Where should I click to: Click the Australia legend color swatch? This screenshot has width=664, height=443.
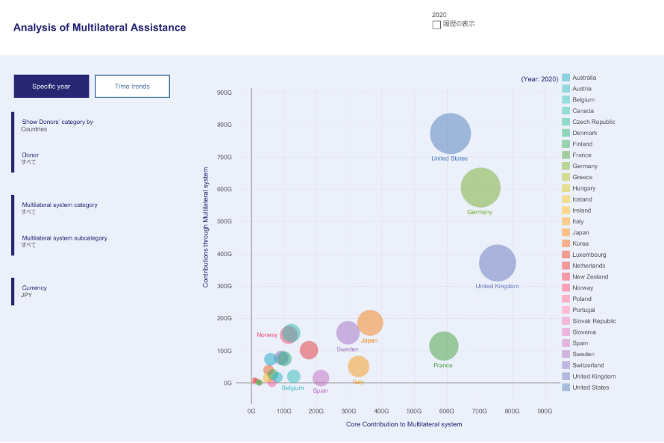coord(566,78)
